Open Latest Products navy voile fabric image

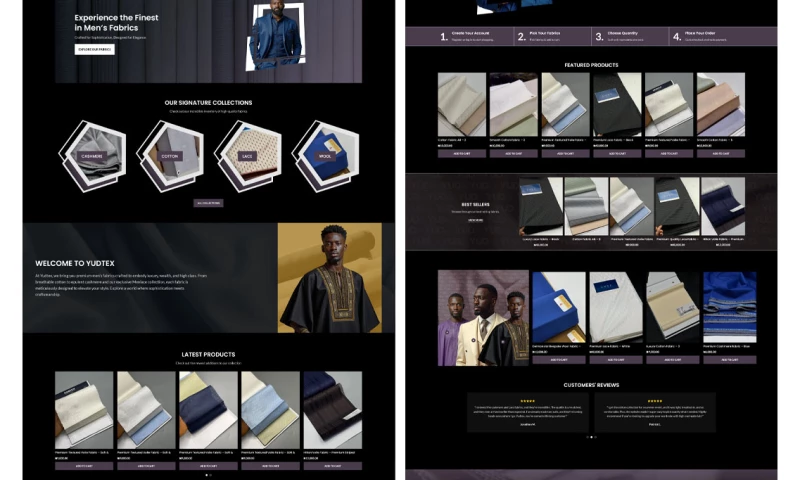[208, 410]
